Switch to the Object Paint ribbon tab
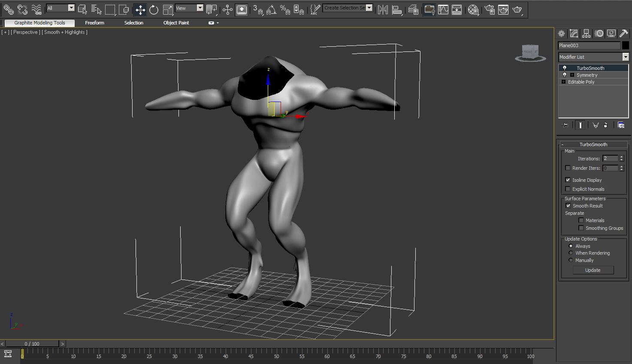The width and height of the screenshot is (632, 364). tap(176, 23)
